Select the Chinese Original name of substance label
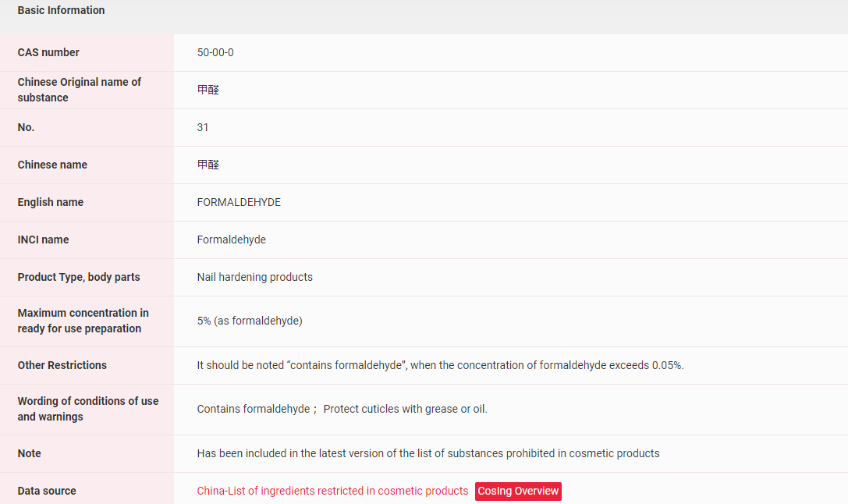This screenshot has height=504, width=848. coord(79,90)
